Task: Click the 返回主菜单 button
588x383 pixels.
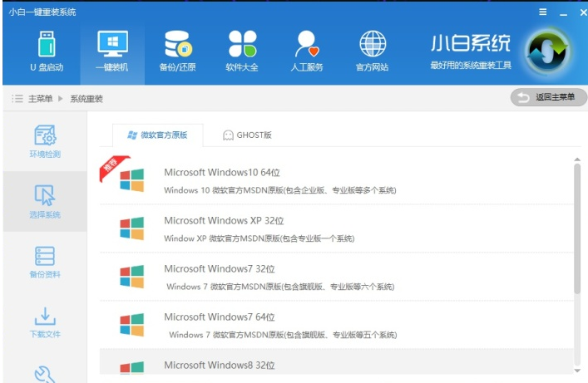Action: pyautogui.click(x=548, y=97)
